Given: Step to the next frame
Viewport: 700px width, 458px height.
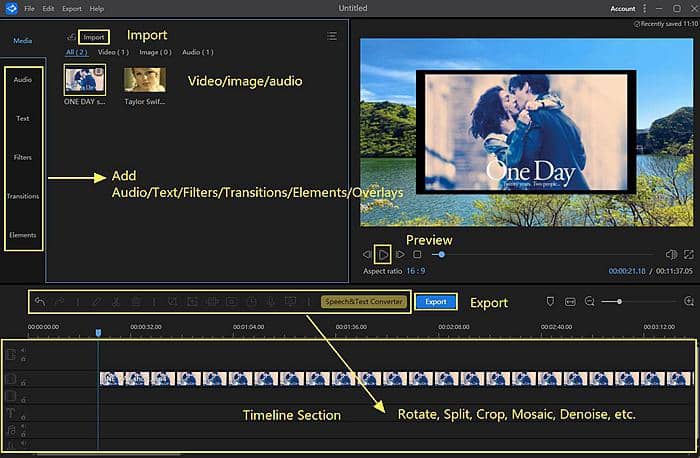Looking at the screenshot, I should point(400,254).
